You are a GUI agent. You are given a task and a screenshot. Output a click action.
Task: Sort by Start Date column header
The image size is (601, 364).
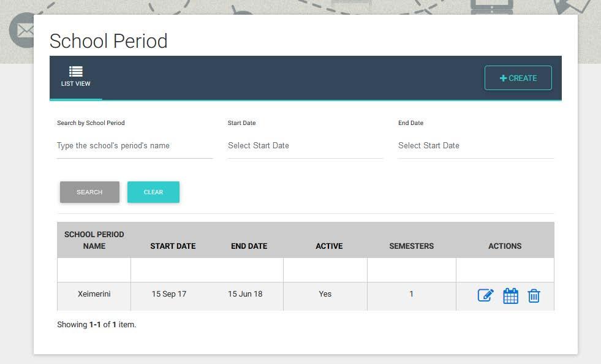click(173, 246)
